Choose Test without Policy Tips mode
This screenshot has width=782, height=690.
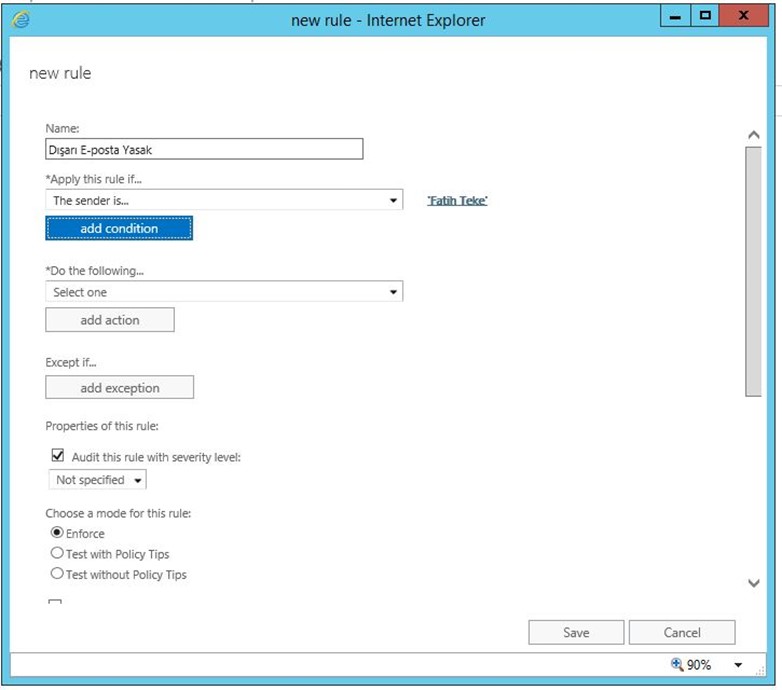pyautogui.click(x=57, y=574)
